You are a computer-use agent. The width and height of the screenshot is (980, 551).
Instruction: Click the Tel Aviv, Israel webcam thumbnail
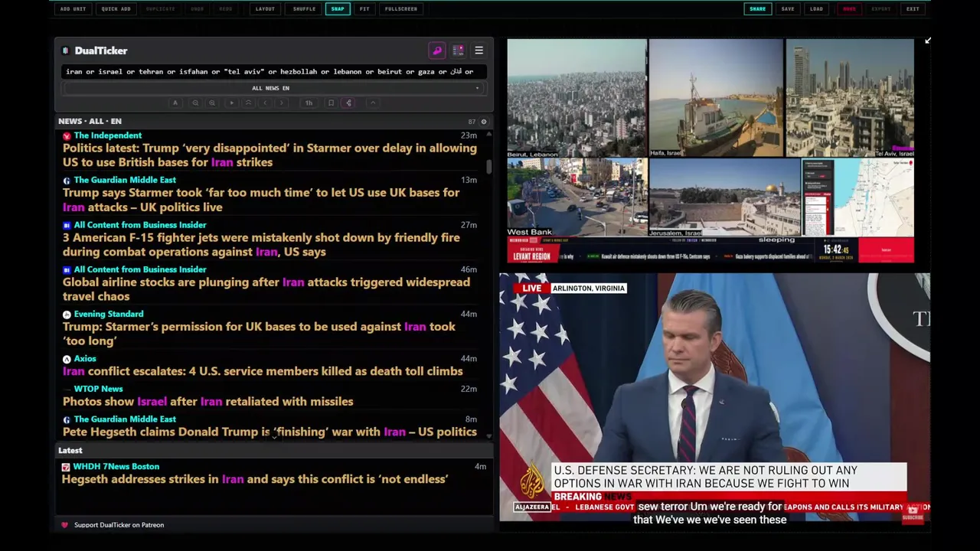(x=850, y=98)
